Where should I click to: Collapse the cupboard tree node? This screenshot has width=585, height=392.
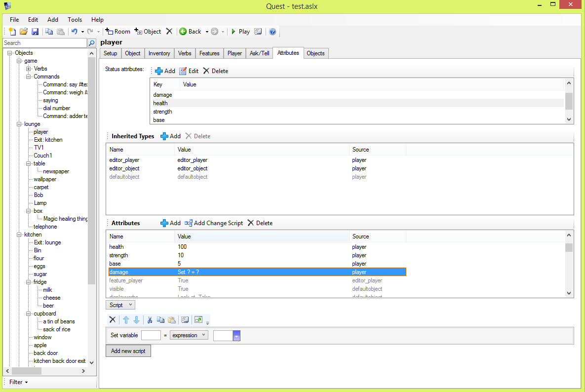[x=28, y=314]
